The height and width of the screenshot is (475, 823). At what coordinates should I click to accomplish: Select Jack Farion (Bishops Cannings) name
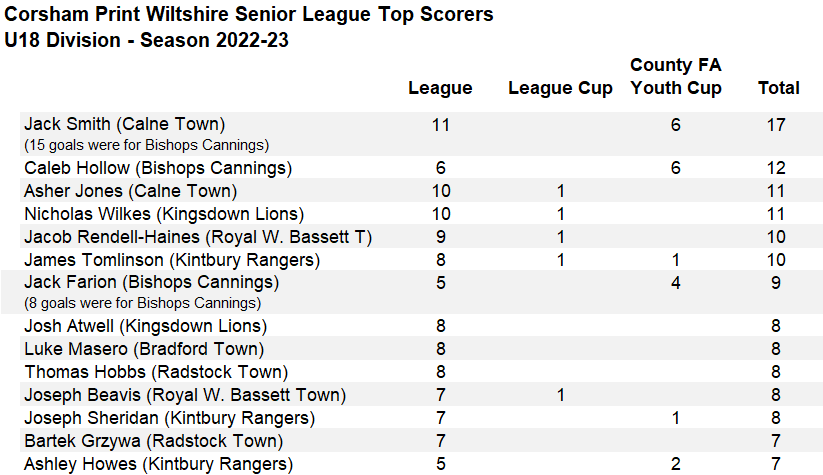point(151,283)
